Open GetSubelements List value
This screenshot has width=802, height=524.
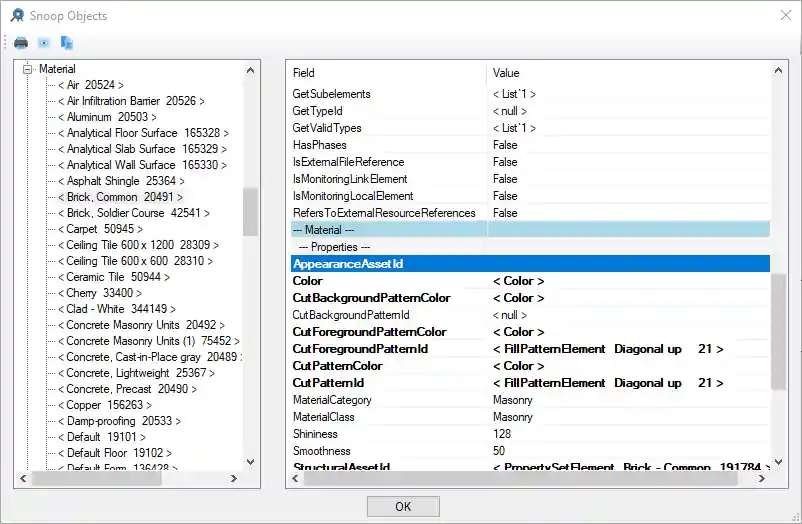514,94
